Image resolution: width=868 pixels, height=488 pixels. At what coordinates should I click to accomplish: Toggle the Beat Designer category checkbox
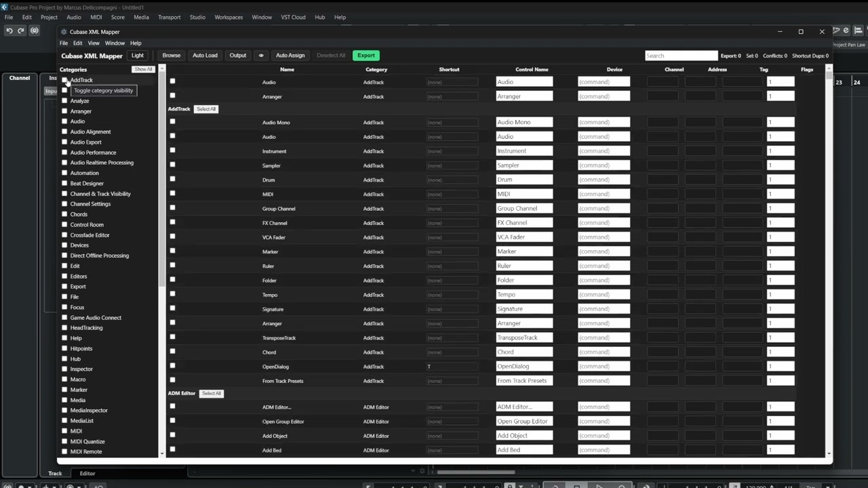click(64, 183)
